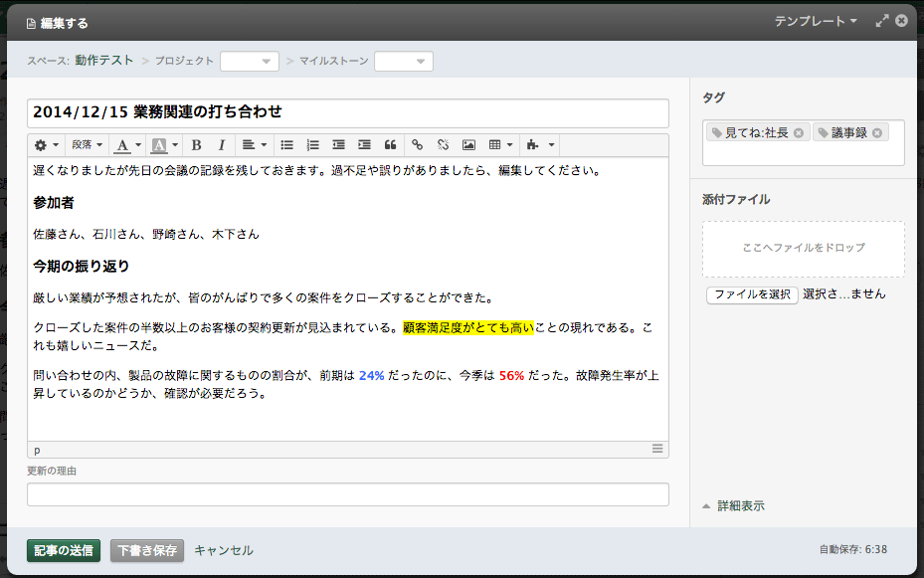Open text color picker dropdown arrow

coord(138,145)
